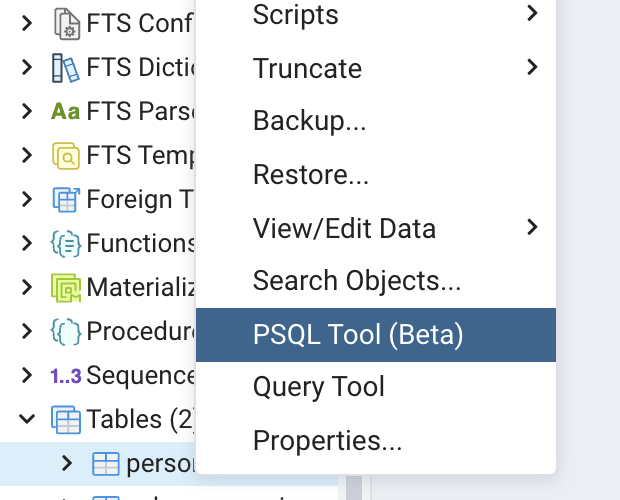Viewport: 620px width, 500px height.
Task: Expand the person table node
Action: (x=67, y=463)
